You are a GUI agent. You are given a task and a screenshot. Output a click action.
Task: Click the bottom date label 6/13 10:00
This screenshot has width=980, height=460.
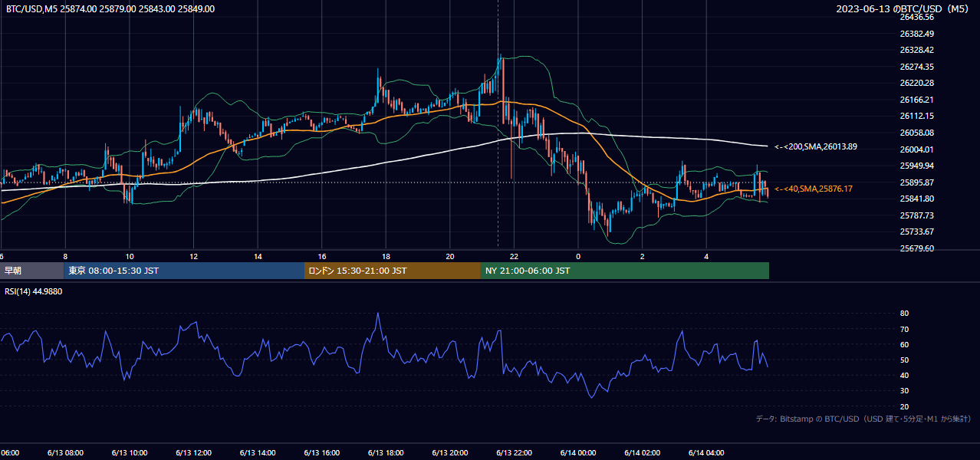point(130,453)
